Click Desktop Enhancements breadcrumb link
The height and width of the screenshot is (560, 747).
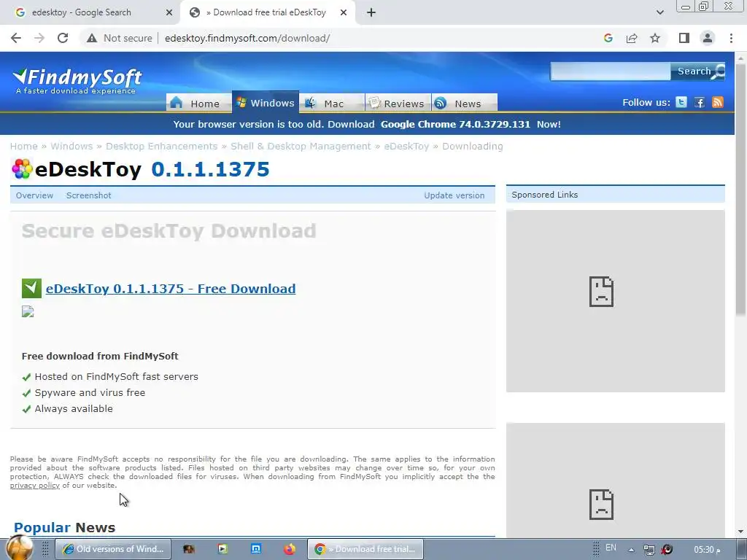coord(161,146)
